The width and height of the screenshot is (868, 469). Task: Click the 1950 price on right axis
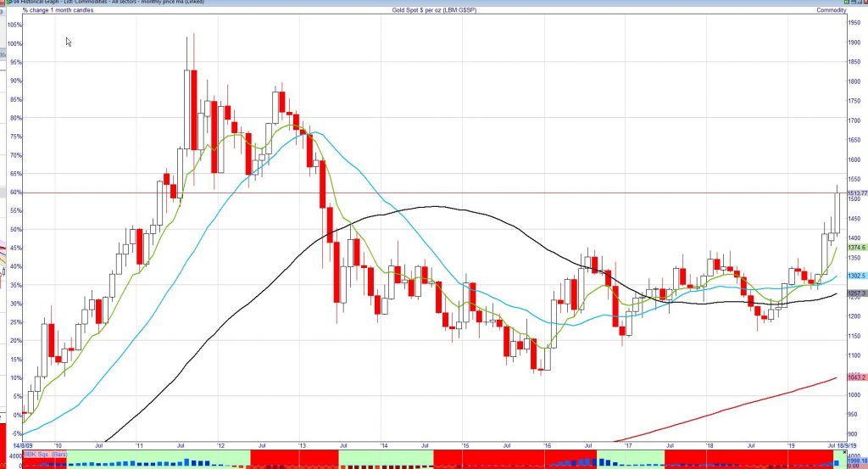tap(854, 23)
